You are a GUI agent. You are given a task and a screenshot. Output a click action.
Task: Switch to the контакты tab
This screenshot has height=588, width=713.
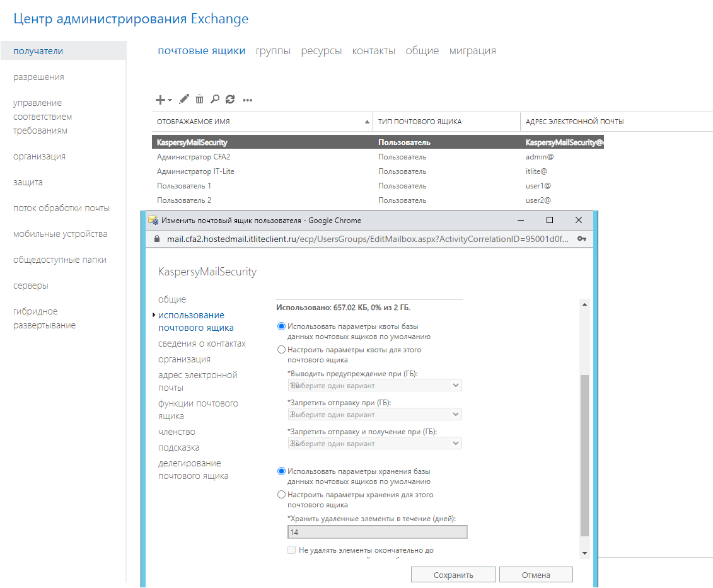click(x=373, y=51)
